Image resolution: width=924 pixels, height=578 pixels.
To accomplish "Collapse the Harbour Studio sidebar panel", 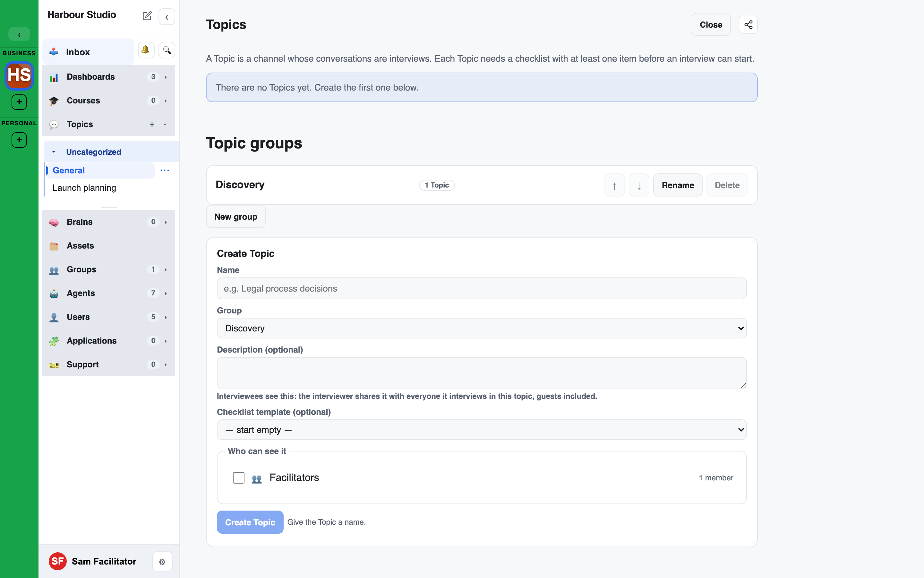I will point(167,17).
